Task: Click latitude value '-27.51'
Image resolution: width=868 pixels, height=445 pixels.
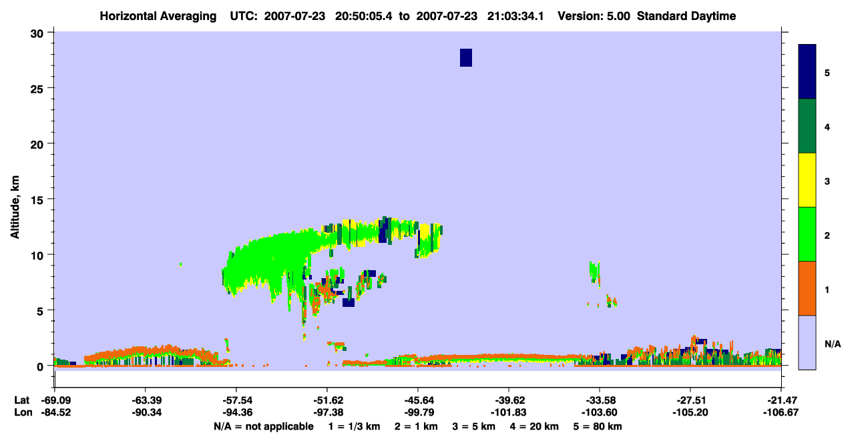Action: coord(690,400)
